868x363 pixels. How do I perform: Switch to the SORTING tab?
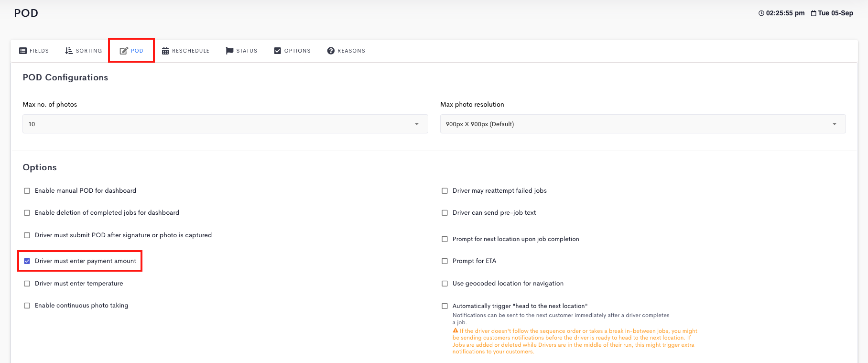pyautogui.click(x=84, y=51)
